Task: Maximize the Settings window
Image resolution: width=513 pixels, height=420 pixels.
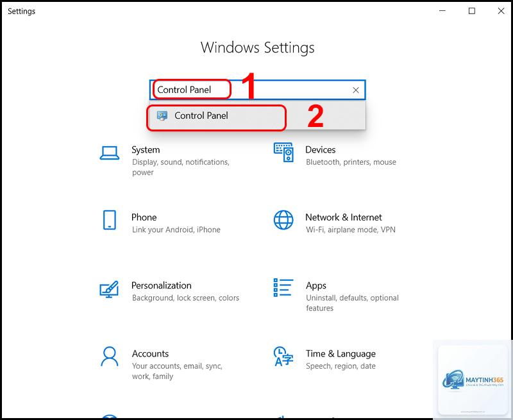Action: coord(472,11)
